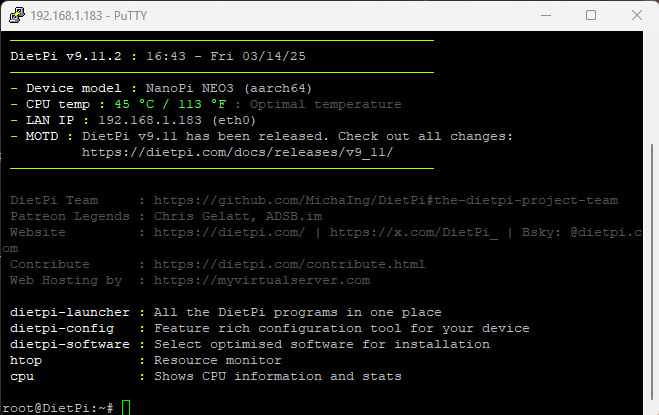Click the dietpi-software command text
This screenshot has width=659, height=415.
tap(70, 344)
